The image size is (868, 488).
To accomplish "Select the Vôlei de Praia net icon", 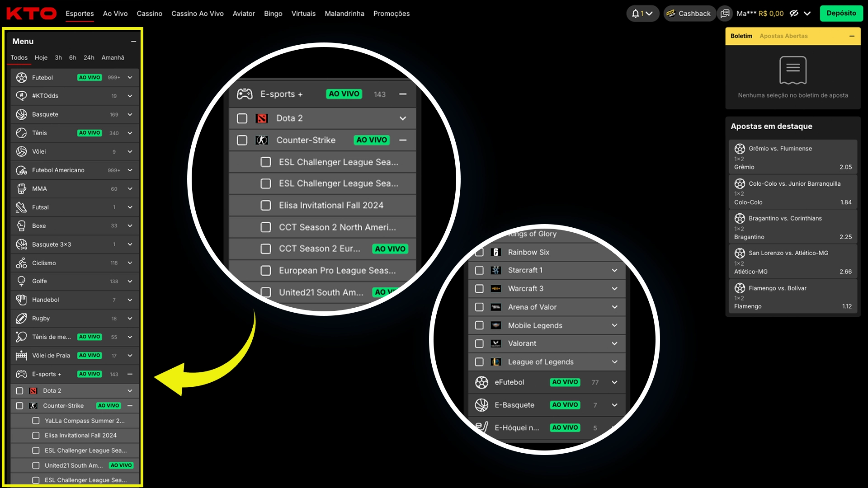I will click(x=21, y=356).
